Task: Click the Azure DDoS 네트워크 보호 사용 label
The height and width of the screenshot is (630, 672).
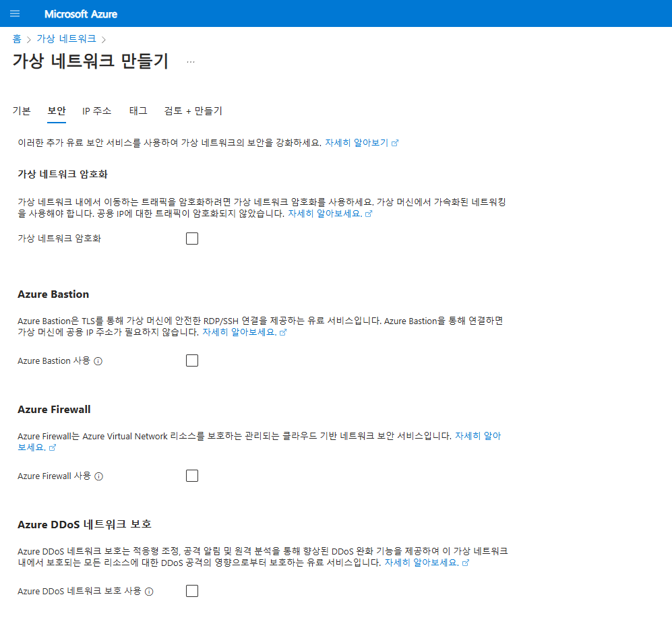Action: 80,592
